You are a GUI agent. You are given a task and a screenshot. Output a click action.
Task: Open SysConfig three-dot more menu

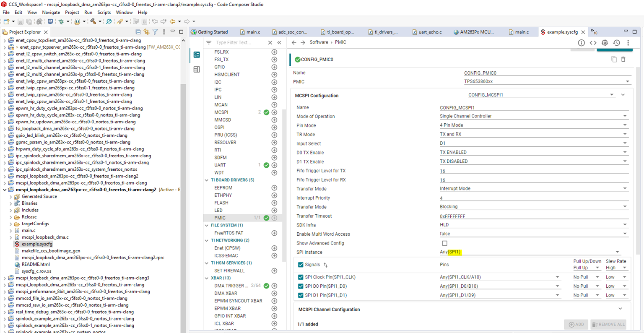point(628,43)
